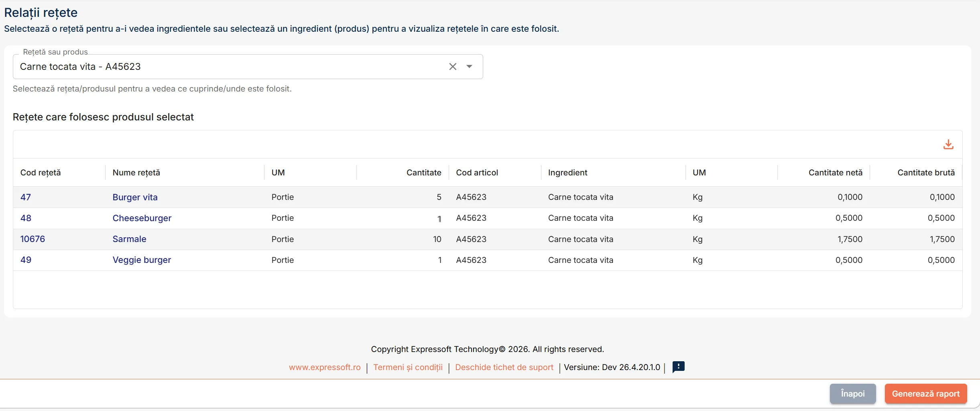
Task: Open recipe code 10676 link
Action: [x=33, y=239]
